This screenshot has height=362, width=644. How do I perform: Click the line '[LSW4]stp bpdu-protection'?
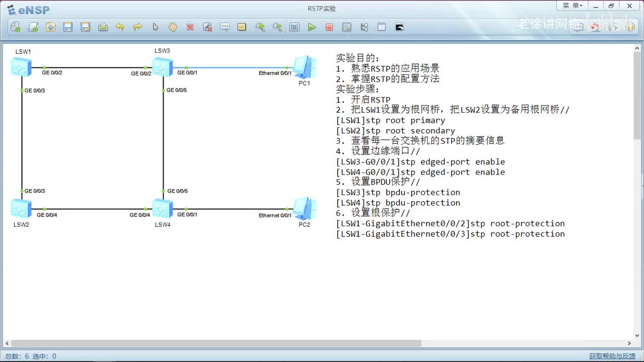(x=398, y=203)
